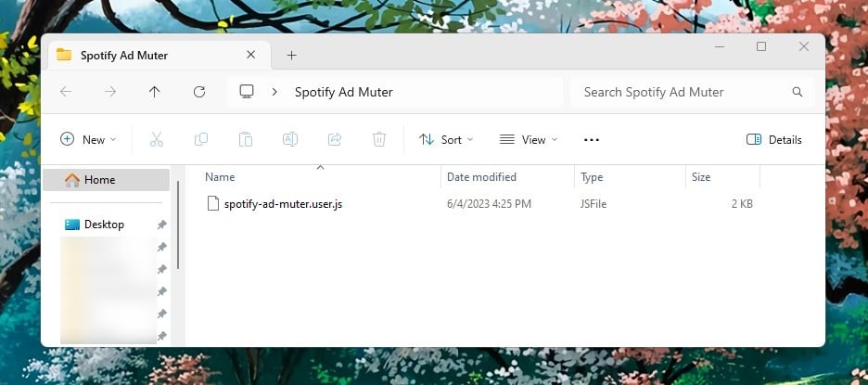This screenshot has height=385, width=868.
Task: Click the navigation pane scrollbar
Action: pos(178,225)
